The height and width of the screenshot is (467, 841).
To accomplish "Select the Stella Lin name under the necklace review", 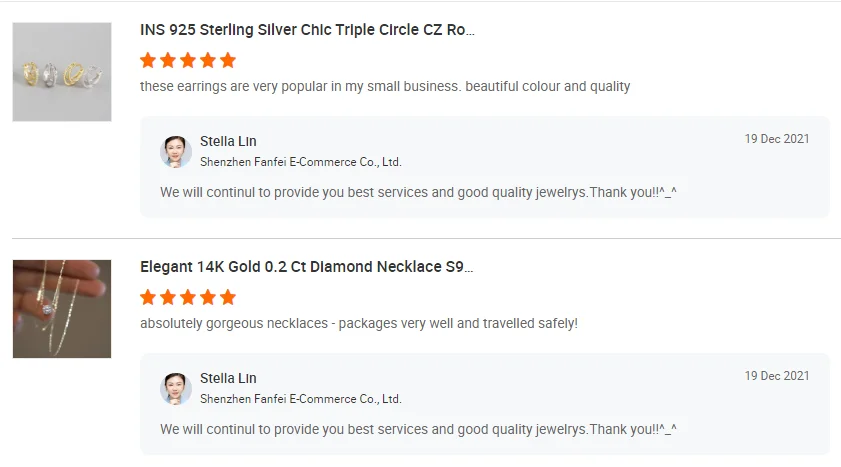I will click(228, 378).
